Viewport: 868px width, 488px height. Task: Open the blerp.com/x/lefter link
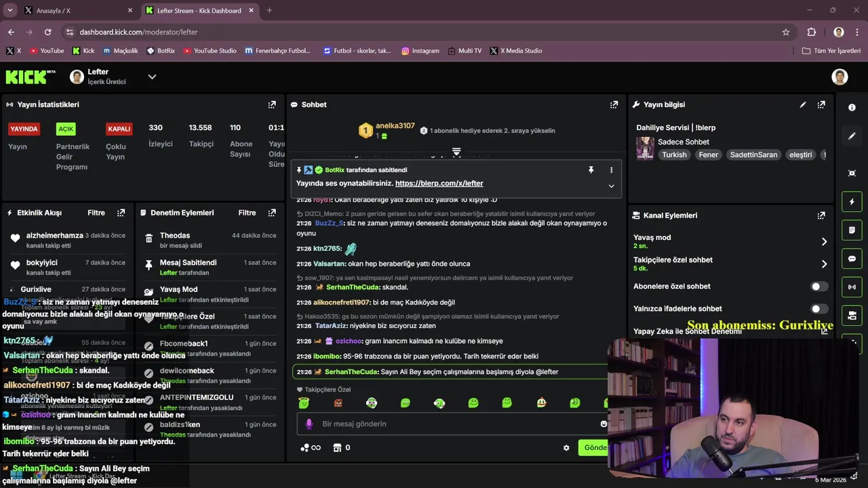439,184
